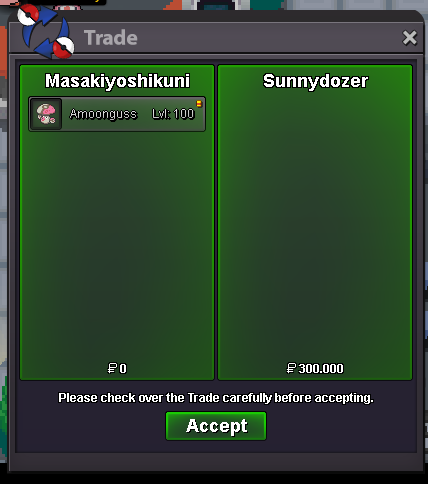Click the check carefully warning message
This screenshot has height=484, width=428.
(x=216, y=398)
